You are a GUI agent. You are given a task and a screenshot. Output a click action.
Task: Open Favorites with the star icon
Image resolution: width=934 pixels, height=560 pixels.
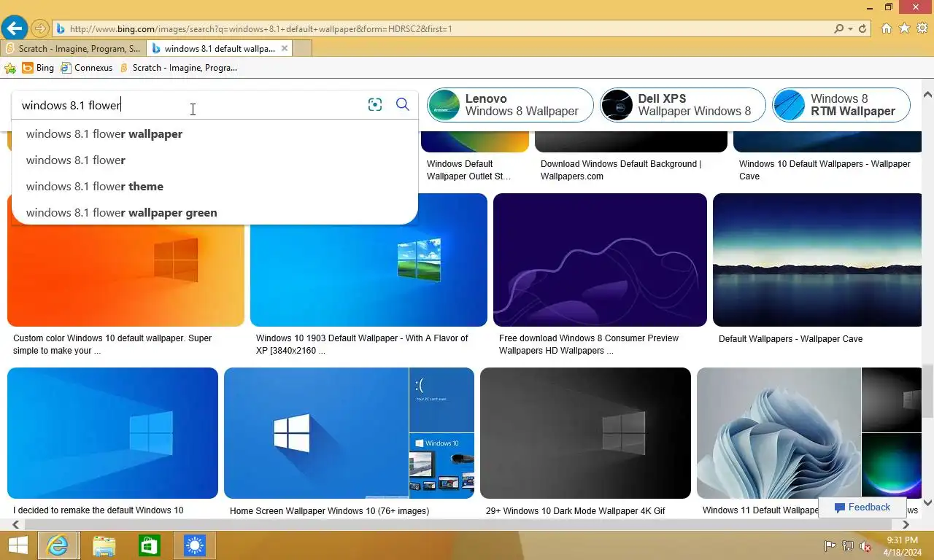[904, 28]
